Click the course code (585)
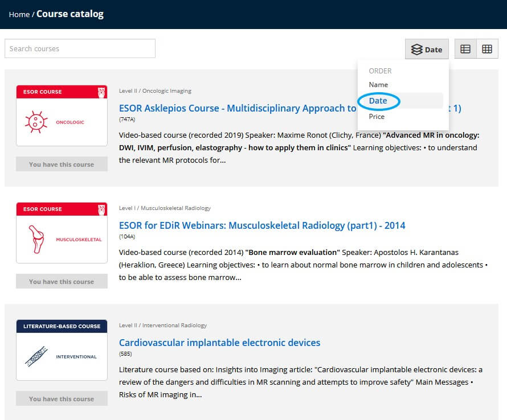507x420 pixels. pos(125,354)
